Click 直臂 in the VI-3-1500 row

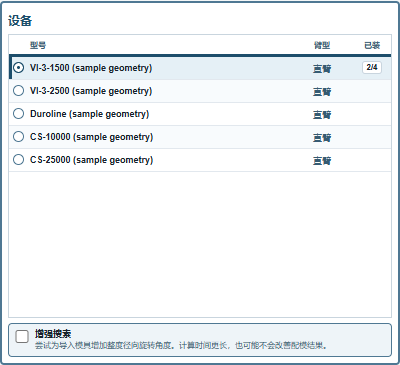click(x=322, y=69)
